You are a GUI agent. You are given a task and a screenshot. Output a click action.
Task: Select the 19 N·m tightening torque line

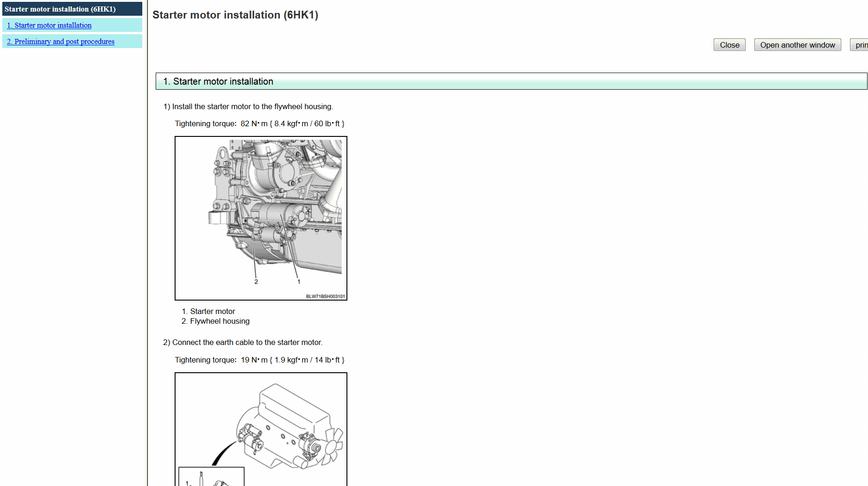260,360
